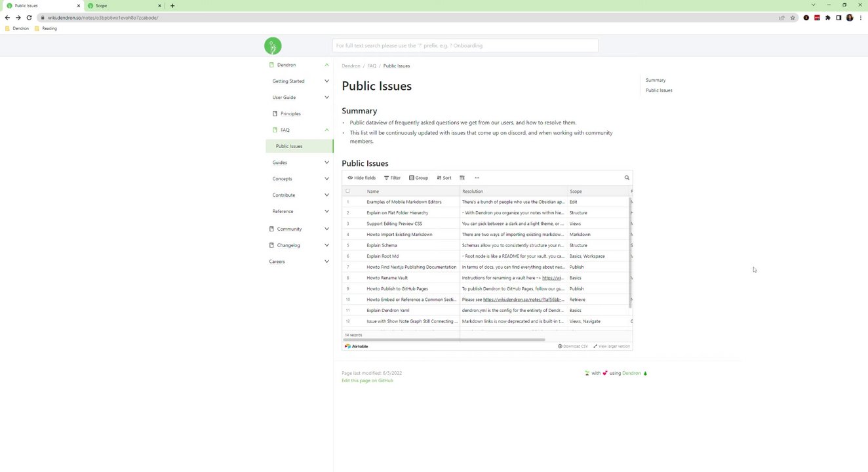Click the Scope column header

598,191
